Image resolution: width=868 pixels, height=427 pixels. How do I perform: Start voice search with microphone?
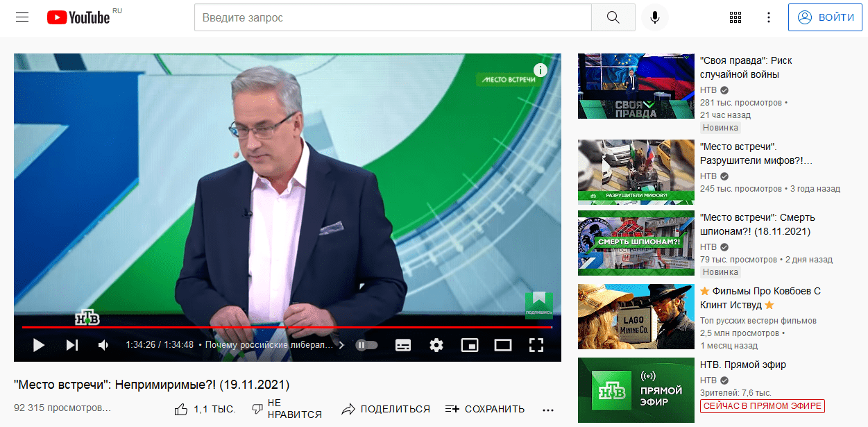(654, 17)
